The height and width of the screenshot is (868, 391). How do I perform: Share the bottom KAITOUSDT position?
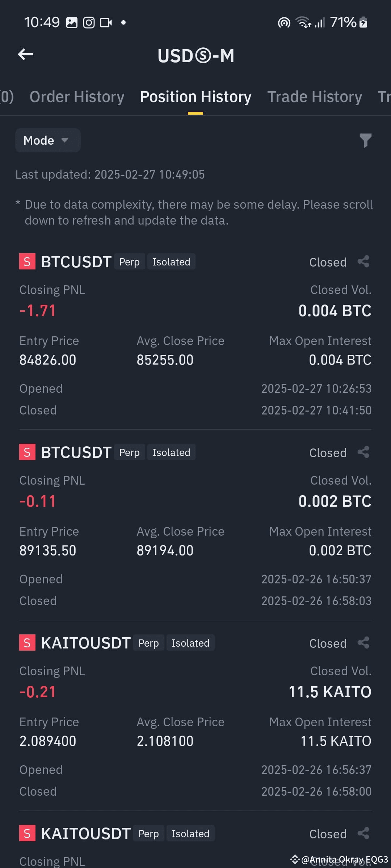[363, 833]
